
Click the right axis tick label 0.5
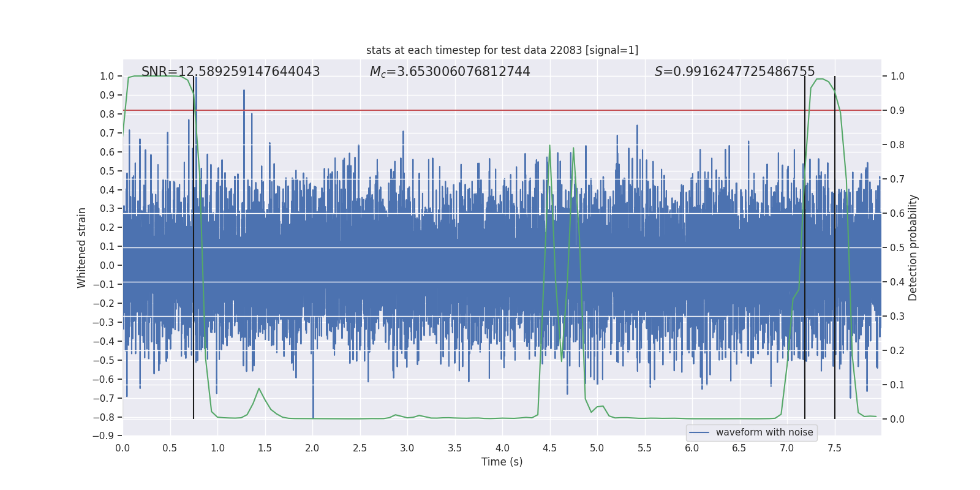pyautogui.click(x=897, y=248)
